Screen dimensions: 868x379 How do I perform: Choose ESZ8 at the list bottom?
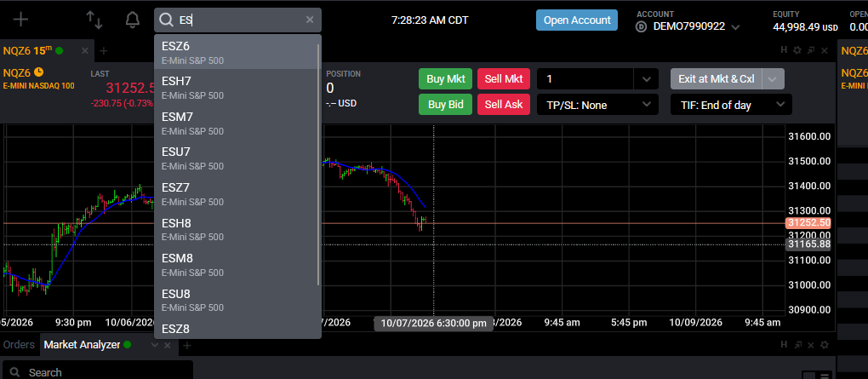click(237, 329)
